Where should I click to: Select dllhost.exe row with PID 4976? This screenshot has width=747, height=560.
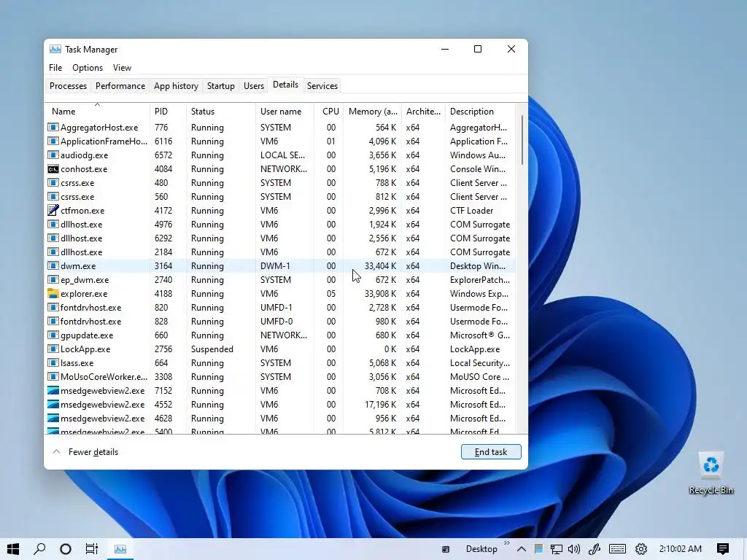(281, 225)
